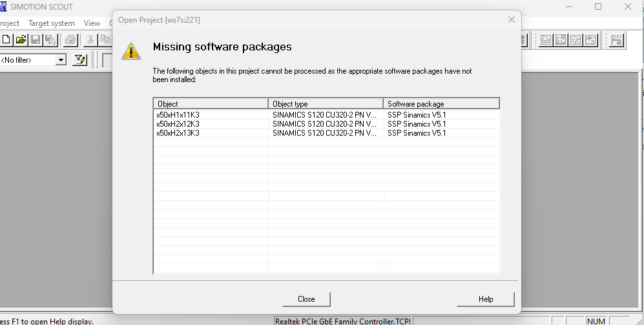644x325 pixels.
Task: Click the Object column header
Action: 211,103
